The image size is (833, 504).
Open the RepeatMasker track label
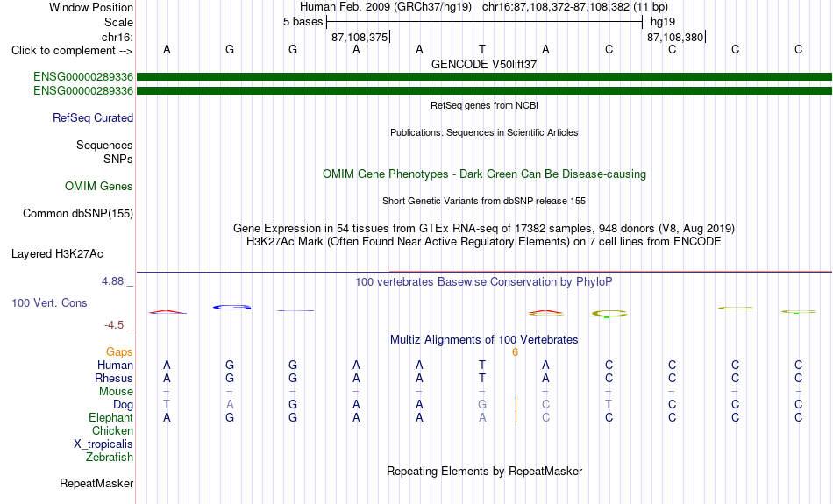click(x=96, y=483)
